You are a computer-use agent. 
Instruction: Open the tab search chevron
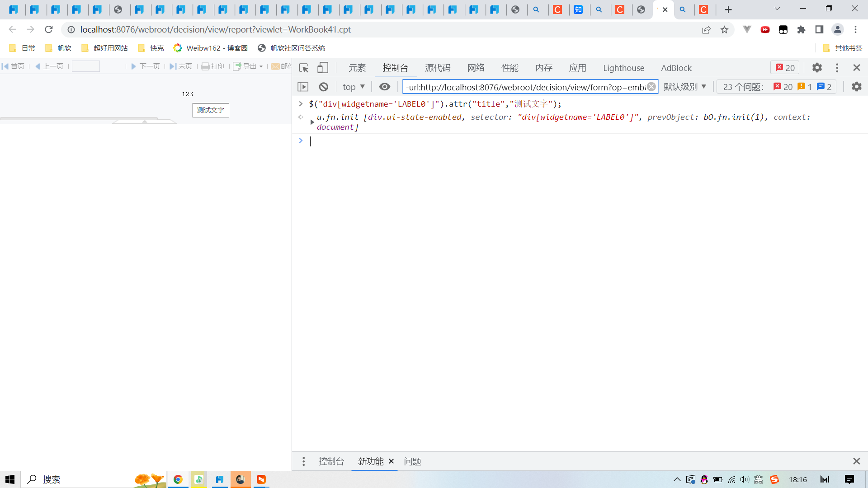point(777,9)
